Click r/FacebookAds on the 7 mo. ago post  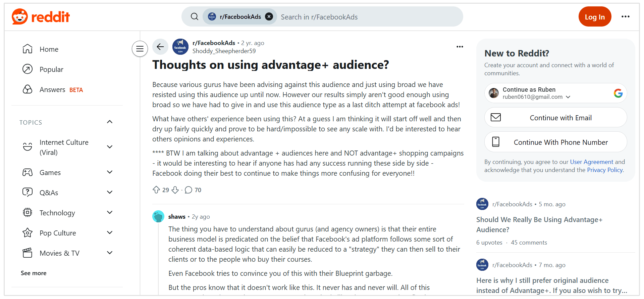[512, 265]
